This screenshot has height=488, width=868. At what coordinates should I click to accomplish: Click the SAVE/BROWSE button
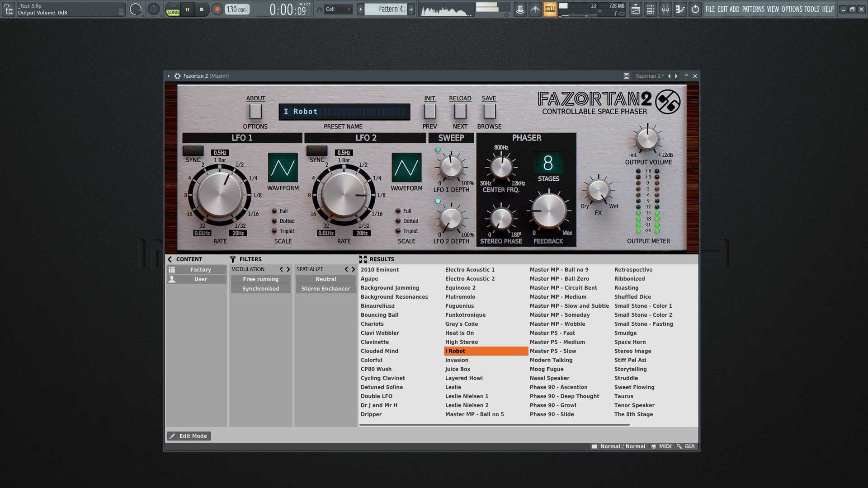(x=489, y=111)
